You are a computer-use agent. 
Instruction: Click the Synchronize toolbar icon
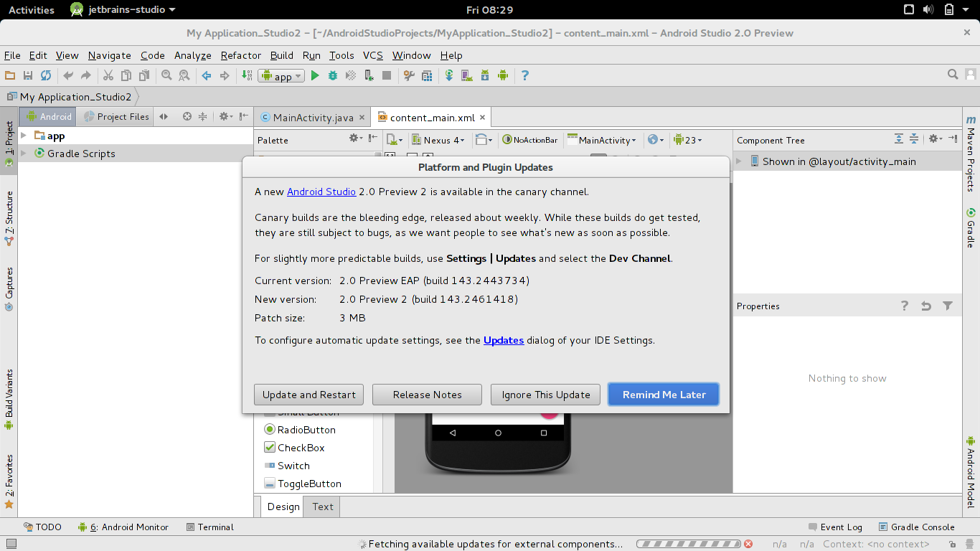click(x=46, y=75)
